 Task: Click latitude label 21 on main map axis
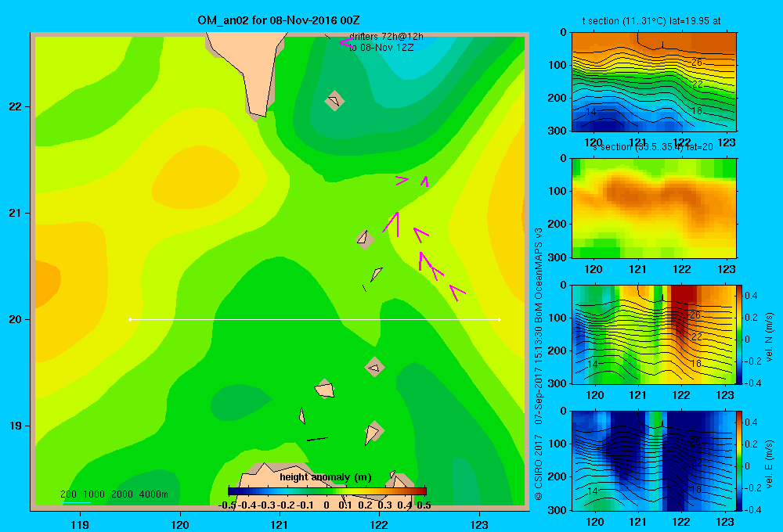(16, 213)
